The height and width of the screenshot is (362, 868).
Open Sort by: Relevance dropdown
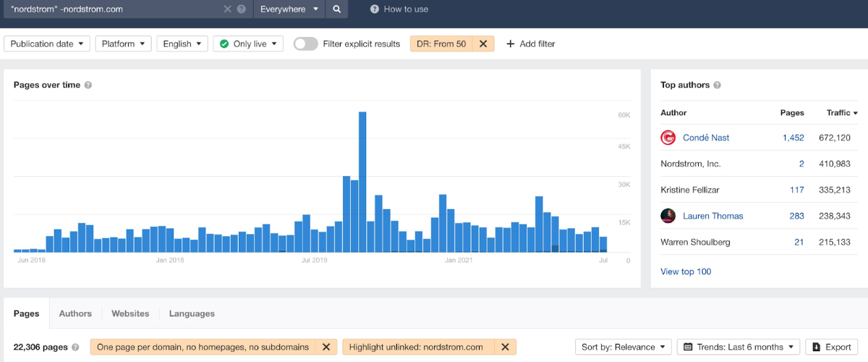(x=624, y=347)
